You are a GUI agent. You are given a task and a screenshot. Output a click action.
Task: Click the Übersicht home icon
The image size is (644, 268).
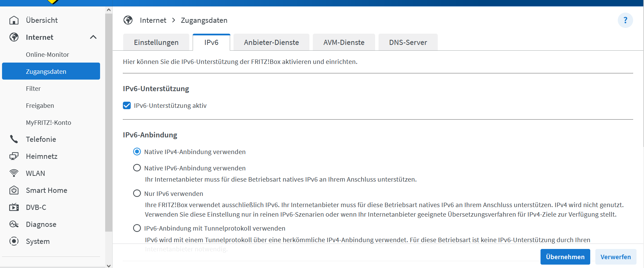(x=14, y=20)
